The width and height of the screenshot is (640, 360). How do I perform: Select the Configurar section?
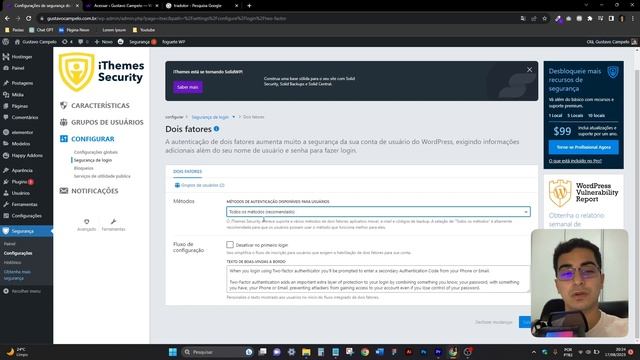pos(87,139)
